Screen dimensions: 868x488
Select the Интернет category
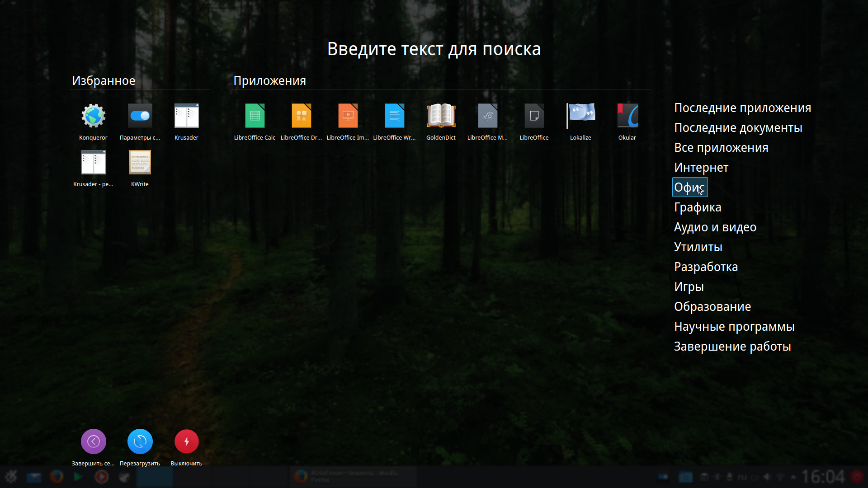tap(701, 168)
